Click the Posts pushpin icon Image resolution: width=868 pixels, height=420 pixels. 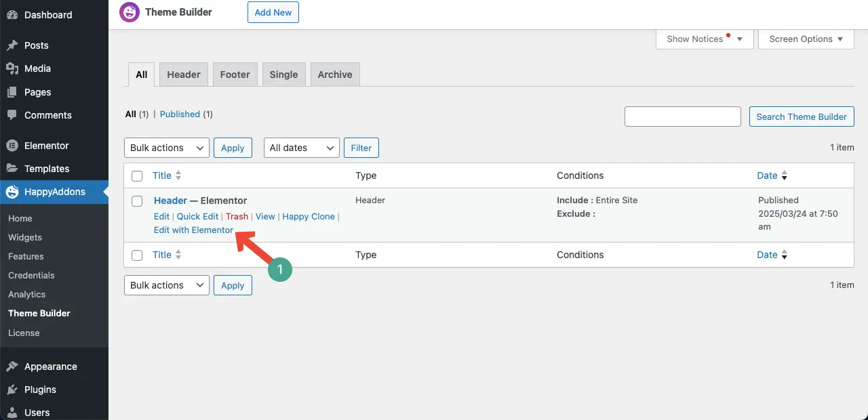pyautogui.click(x=12, y=45)
